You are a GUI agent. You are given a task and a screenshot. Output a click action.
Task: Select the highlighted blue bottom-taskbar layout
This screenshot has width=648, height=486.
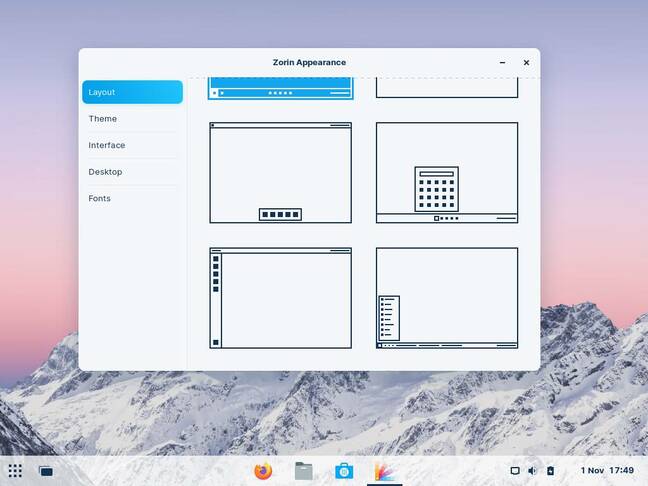coord(281,88)
